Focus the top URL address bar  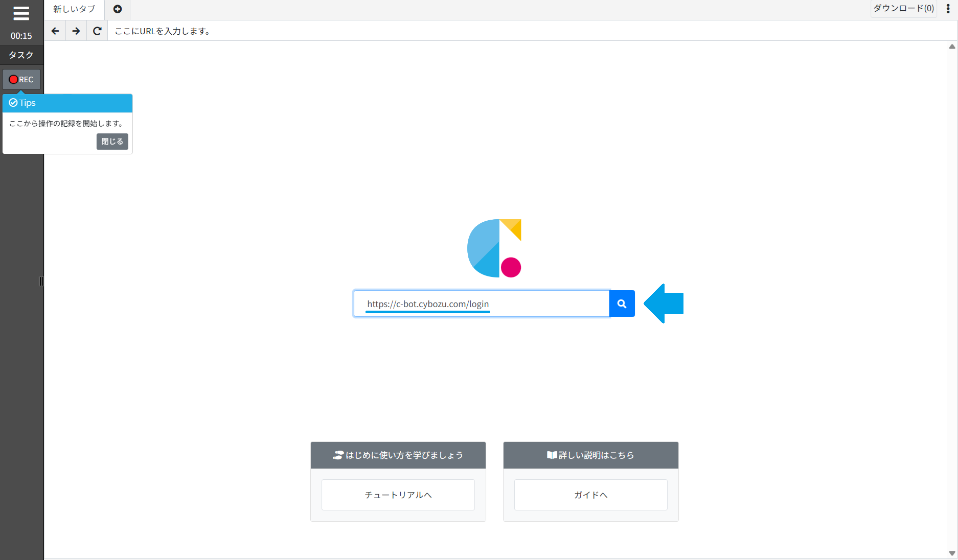pos(532,31)
